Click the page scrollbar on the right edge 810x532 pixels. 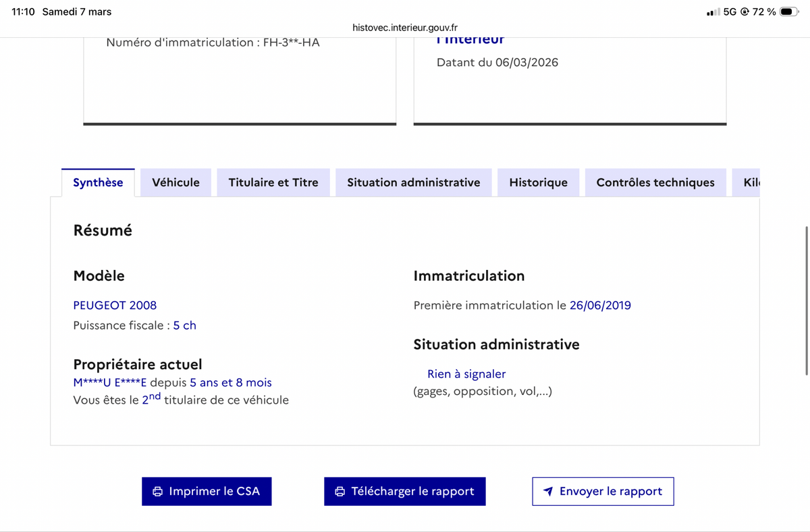click(807, 300)
